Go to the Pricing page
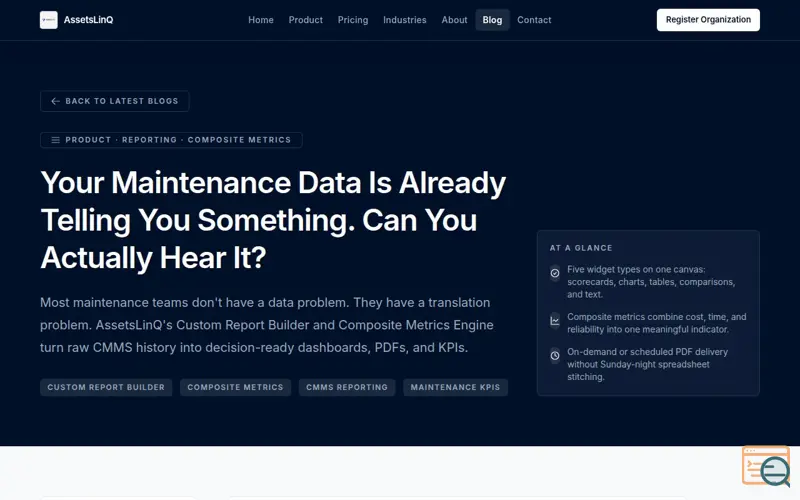Screen dimensions: 800x500 point(353,20)
